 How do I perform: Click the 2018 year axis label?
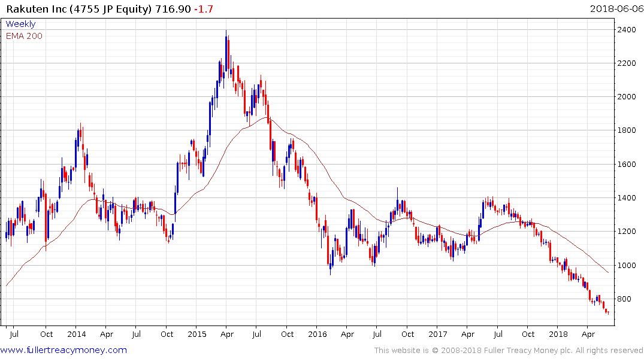point(558,334)
